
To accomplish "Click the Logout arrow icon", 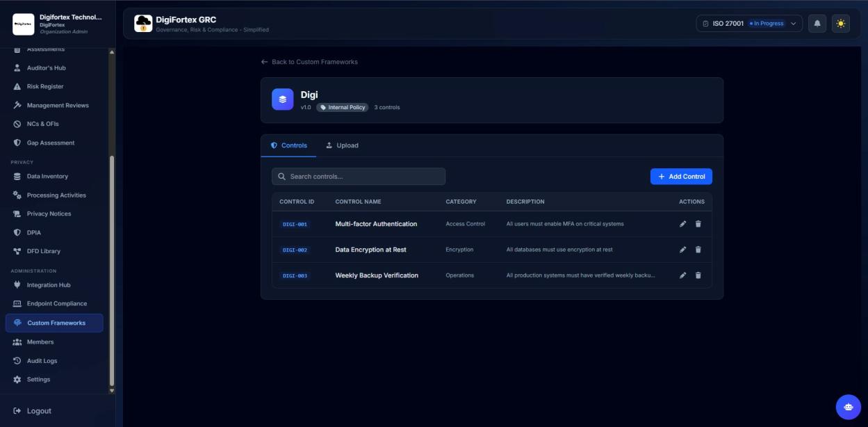I will pyautogui.click(x=17, y=411).
